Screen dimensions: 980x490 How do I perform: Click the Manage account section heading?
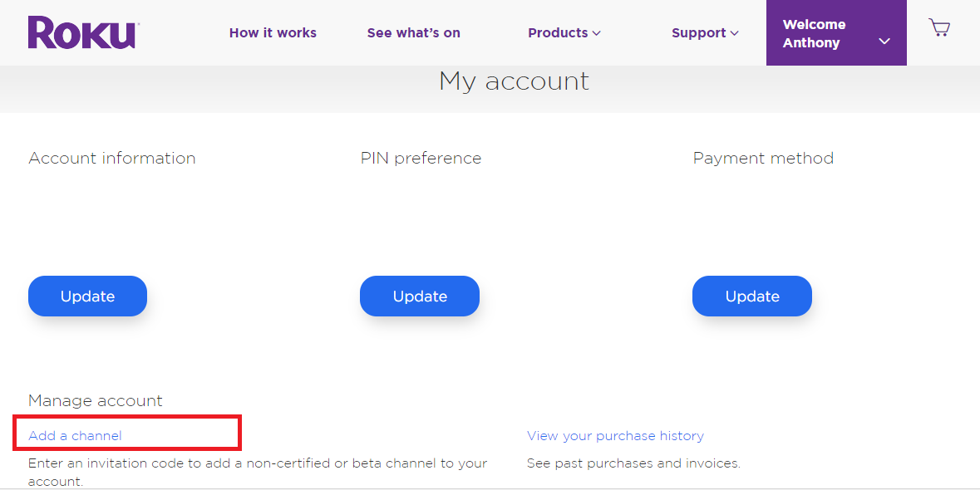[x=95, y=401]
